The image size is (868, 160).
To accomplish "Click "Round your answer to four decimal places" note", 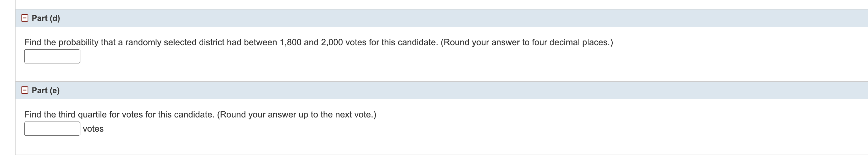I will coord(527,43).
